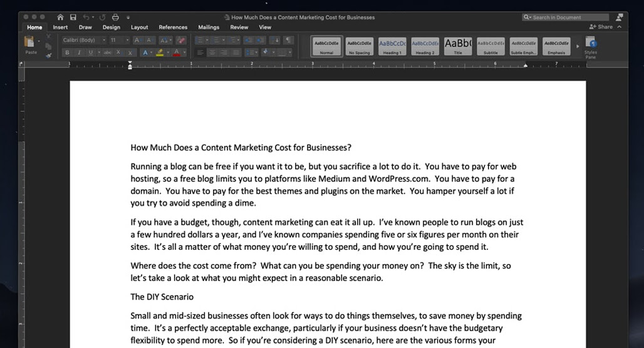
Task: Apply the Heading 2 style
Action: coord(425,46)
